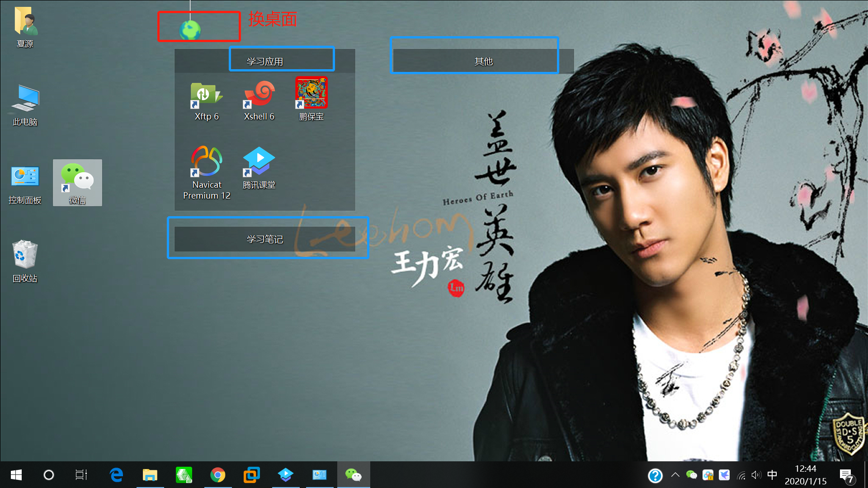This screenshot has height=488, width=868.
Task: Open the network status tray icon
Action: pyautogui.click(x=741, y=475)
